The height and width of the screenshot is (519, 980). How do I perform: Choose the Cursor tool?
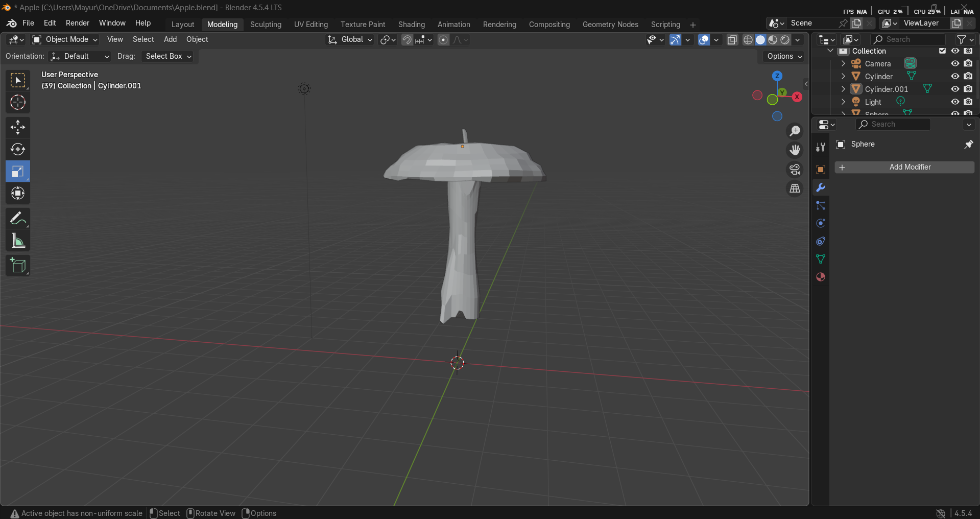(x=18, y=103)
